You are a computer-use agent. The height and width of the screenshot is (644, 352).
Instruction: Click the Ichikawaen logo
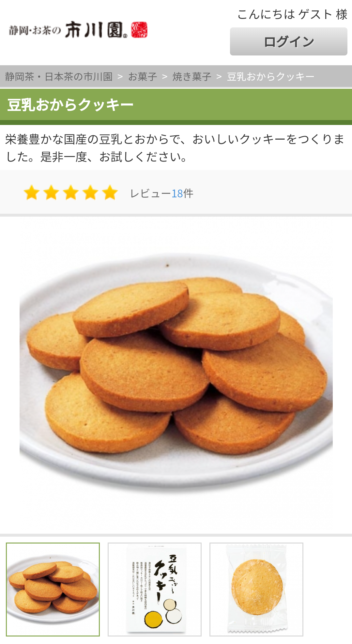click(78, 30)
